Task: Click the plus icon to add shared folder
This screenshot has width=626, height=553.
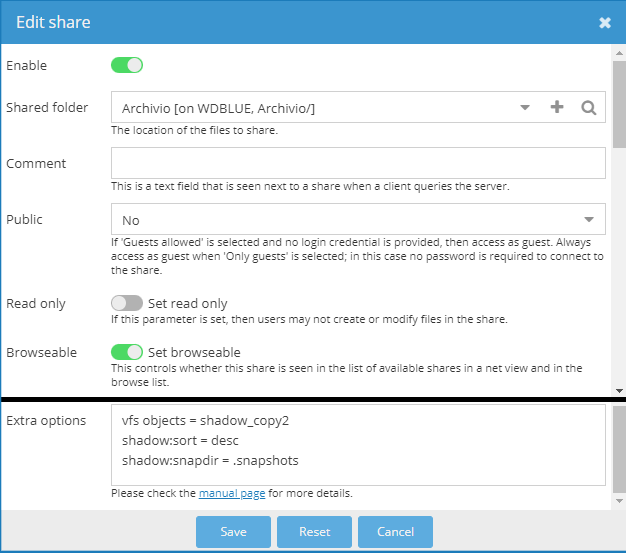Action: (x=557, y=107)
